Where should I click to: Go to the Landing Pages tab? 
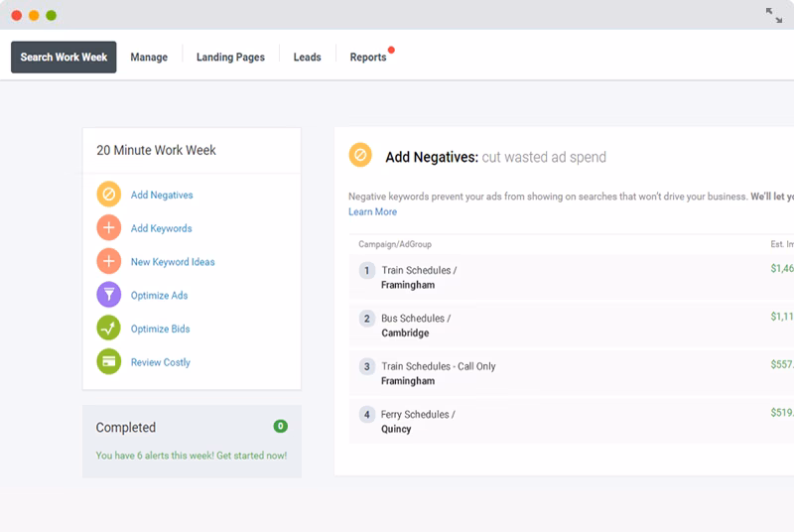click(x=230, y=58)
